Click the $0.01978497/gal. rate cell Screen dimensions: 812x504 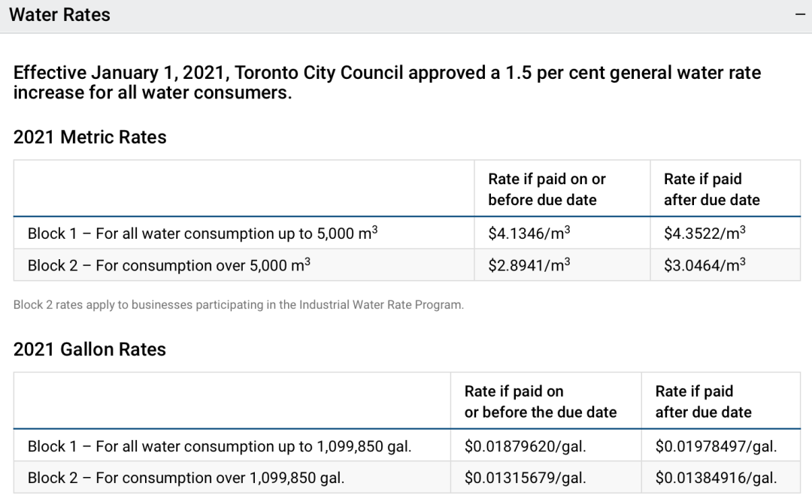(716, 446)
